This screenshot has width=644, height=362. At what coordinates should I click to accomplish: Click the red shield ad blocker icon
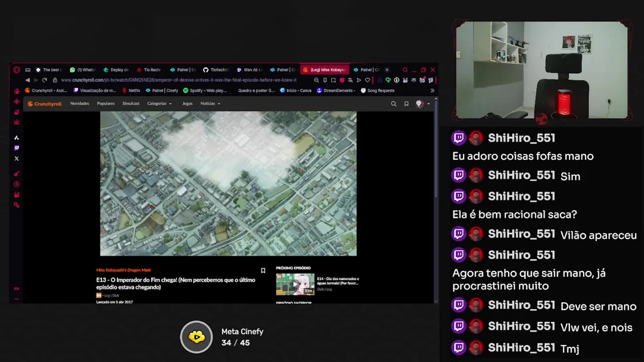342,80
